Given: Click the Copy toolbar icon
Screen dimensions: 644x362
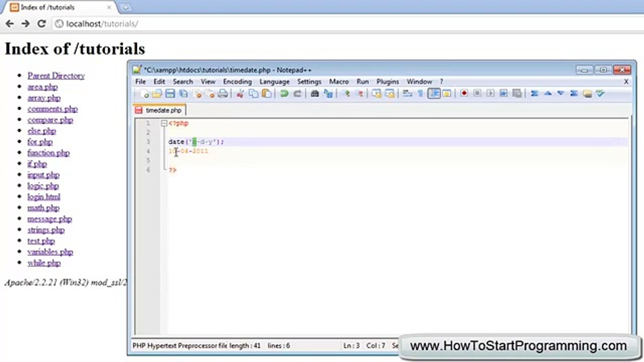Looking at the screenshot, I should click(x=254, y=94).
